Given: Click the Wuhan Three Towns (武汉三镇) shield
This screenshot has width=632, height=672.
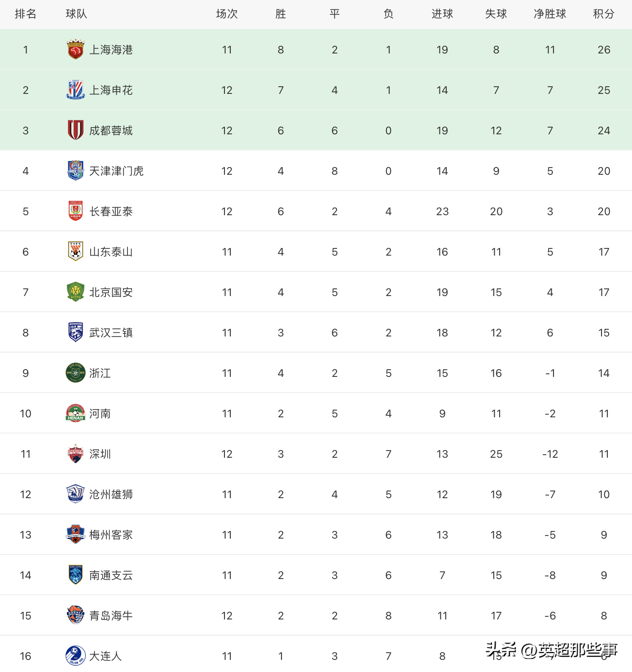Looking at the screenshot, I should [75, 332].
